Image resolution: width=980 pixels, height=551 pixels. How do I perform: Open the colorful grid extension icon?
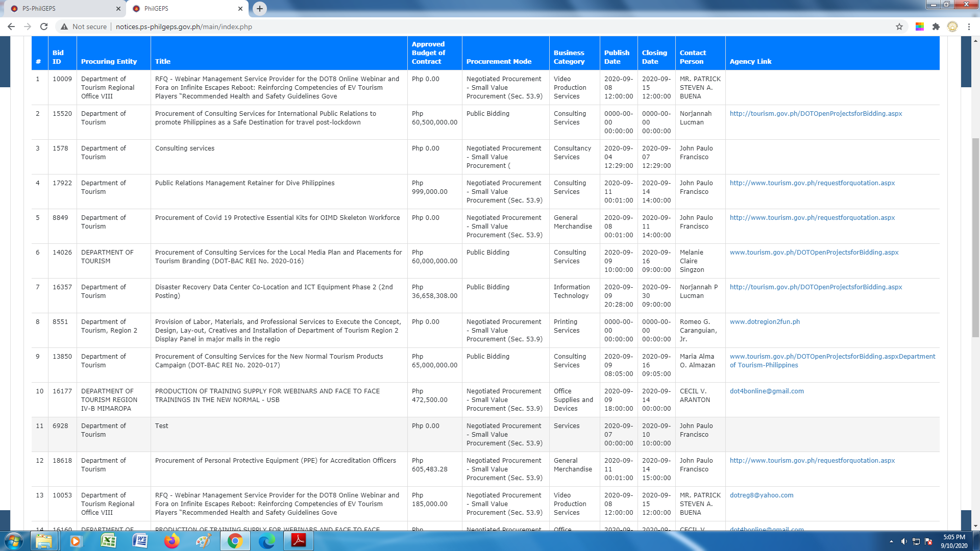(920, 27)
